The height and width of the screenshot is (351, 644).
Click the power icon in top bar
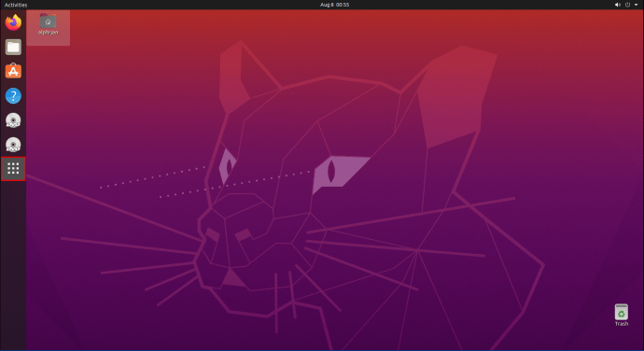[627, 5]
